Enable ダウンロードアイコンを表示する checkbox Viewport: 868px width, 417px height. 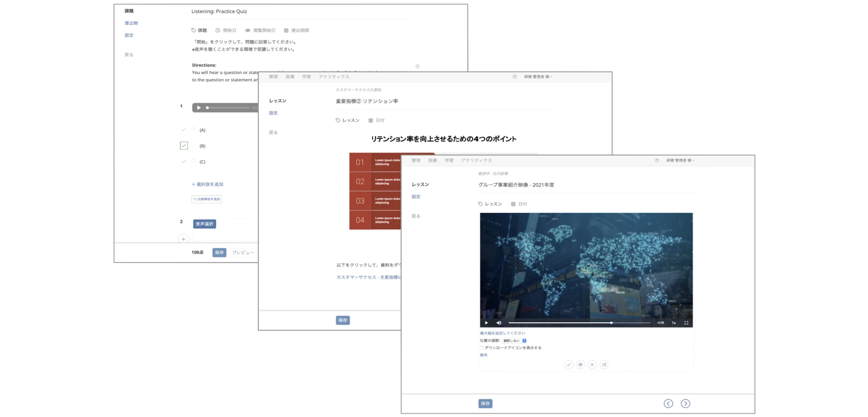481,348
